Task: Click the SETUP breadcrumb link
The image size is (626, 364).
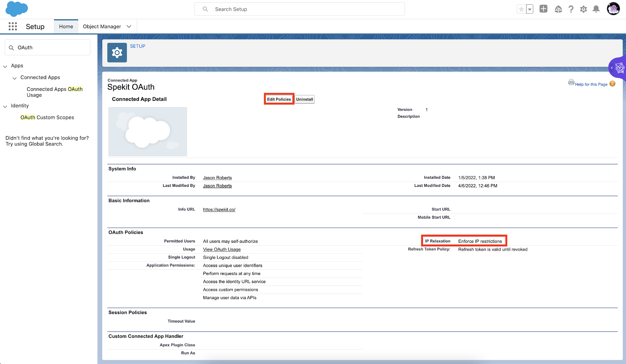Action: 138,46
